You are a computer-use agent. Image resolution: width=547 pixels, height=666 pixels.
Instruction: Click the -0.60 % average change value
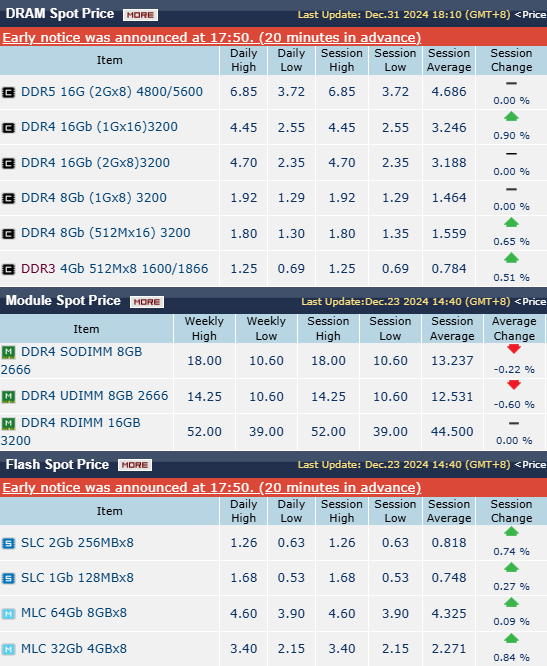point(514,404)
